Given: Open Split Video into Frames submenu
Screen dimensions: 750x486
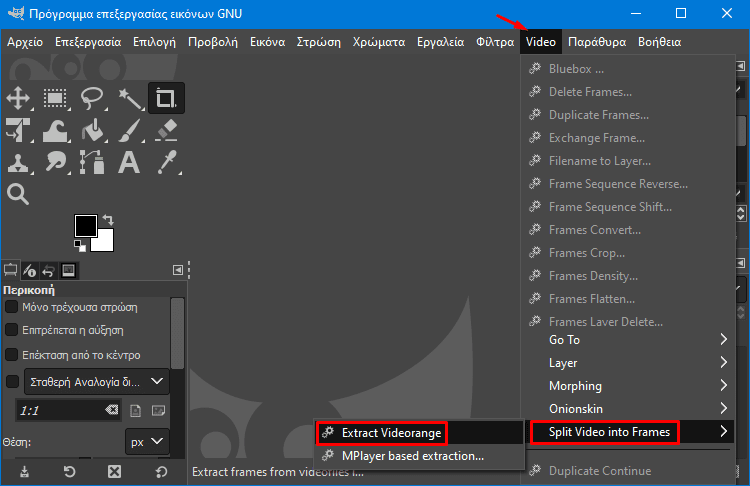Looking at the screenshot, I should point(628,432).
